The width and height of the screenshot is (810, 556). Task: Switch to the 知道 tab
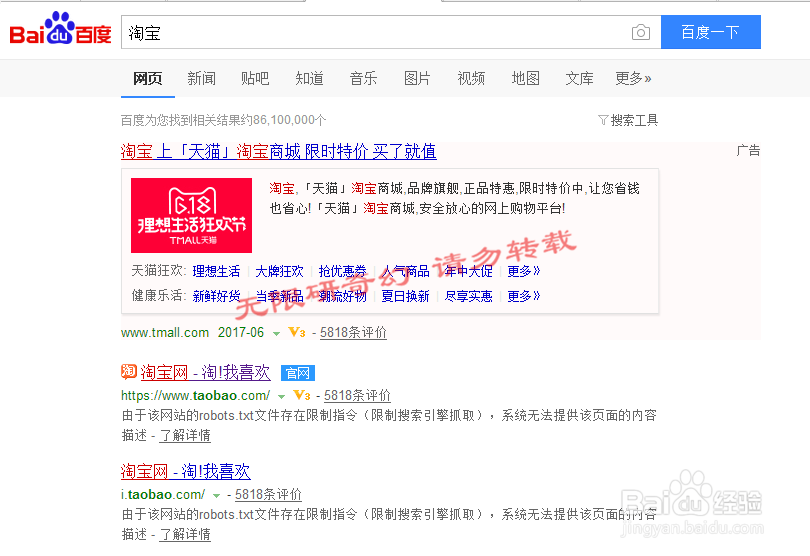click(x=309, y=79)
